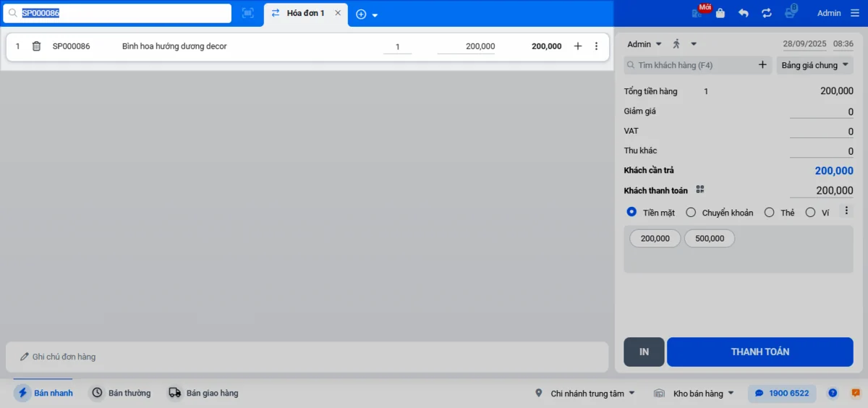Screen dimensions: 868x408
Task: Show QR code for Khách thanh toán
Action: click(x=700, y=190)
